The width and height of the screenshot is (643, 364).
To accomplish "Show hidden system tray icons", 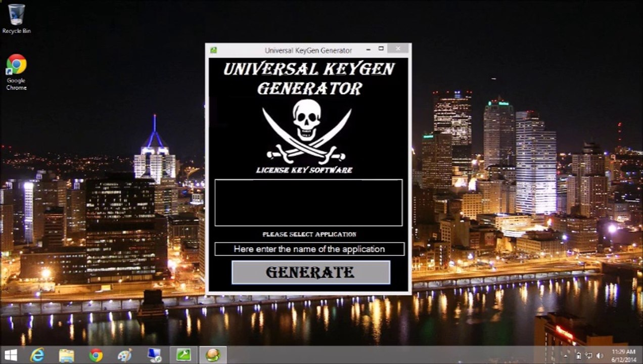I will pyautogui.click(x=566, y=355).
